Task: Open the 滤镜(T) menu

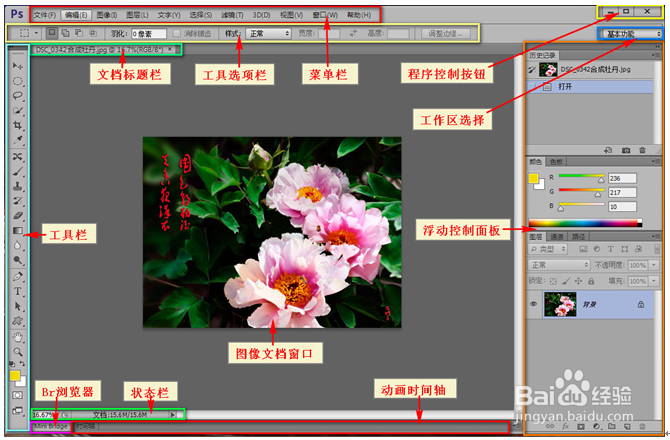Action: (232, 15)
